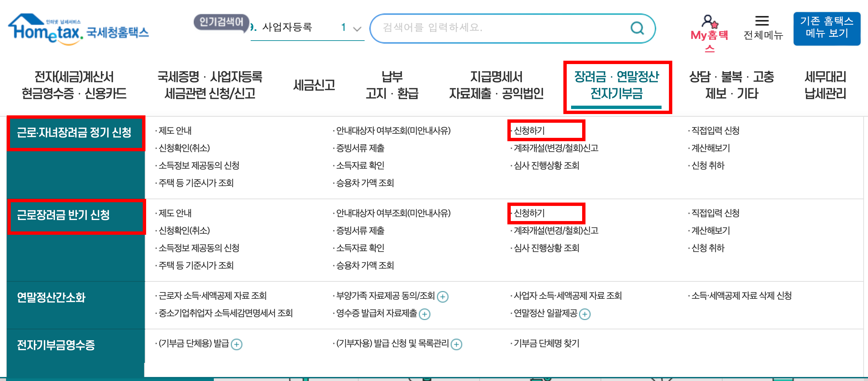Click the 인기검색어 badge
This screenshot has width=868, height=381.
[221, 22]
